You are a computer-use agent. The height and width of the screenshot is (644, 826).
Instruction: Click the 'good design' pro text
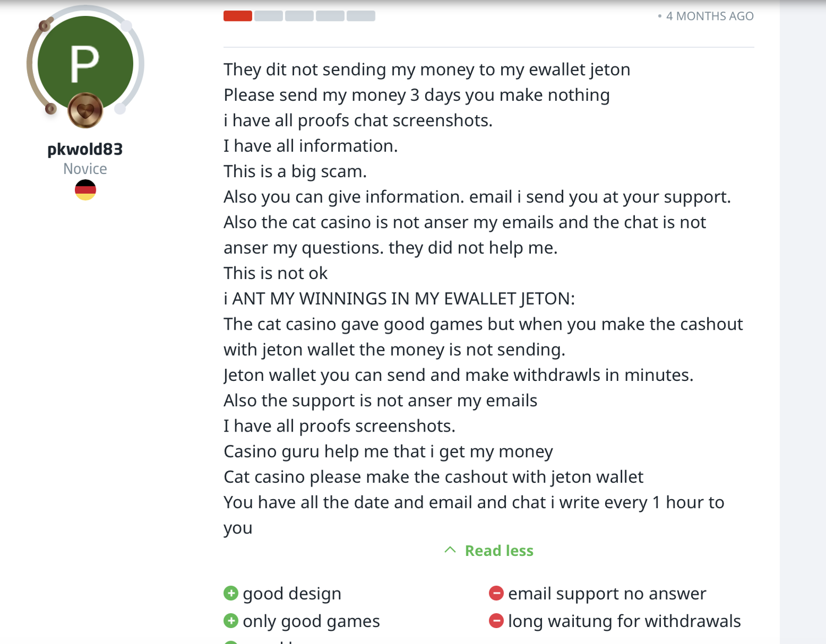pos(292,593)
